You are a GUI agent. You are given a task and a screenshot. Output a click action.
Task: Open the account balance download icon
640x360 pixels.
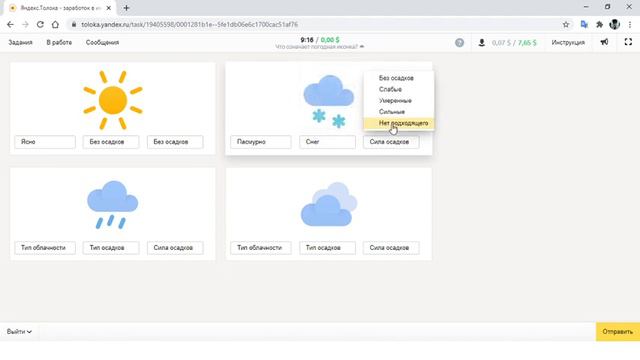click(482, 42)
